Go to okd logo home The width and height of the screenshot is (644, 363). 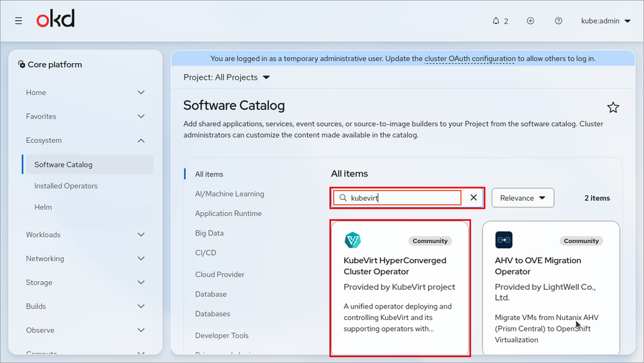click(x=56, y=19)
